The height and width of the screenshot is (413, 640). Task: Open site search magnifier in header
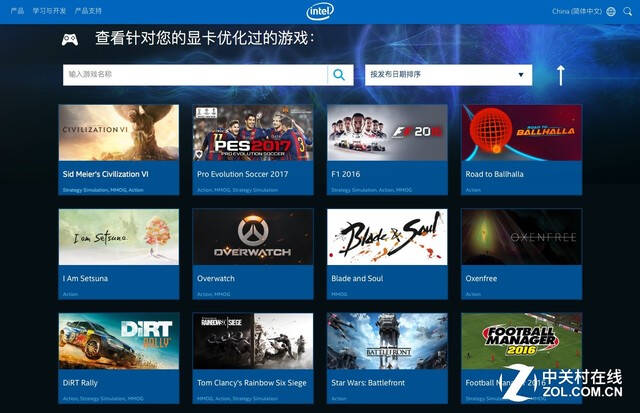tap(627, 11)
